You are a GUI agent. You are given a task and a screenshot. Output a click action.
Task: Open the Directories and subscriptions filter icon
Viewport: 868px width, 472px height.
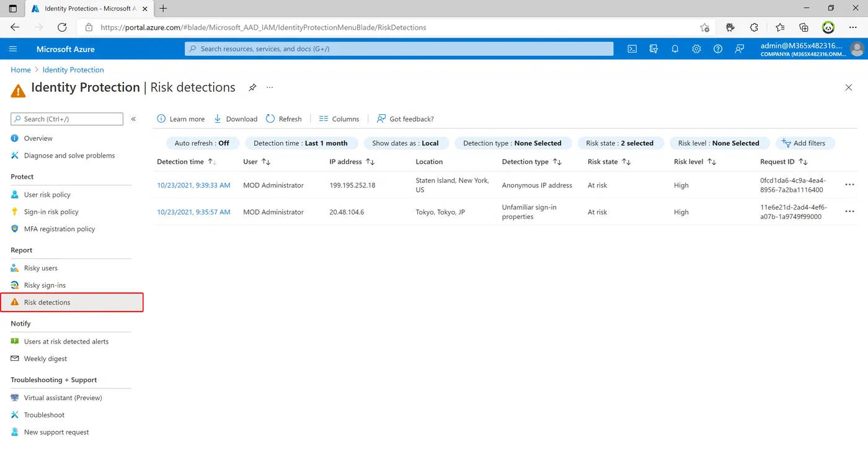(x=653, y=49)
